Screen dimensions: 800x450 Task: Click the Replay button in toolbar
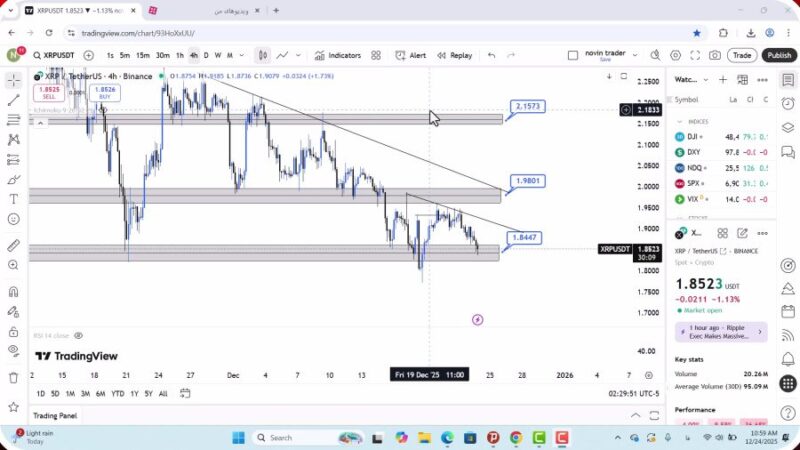(455, 56)
